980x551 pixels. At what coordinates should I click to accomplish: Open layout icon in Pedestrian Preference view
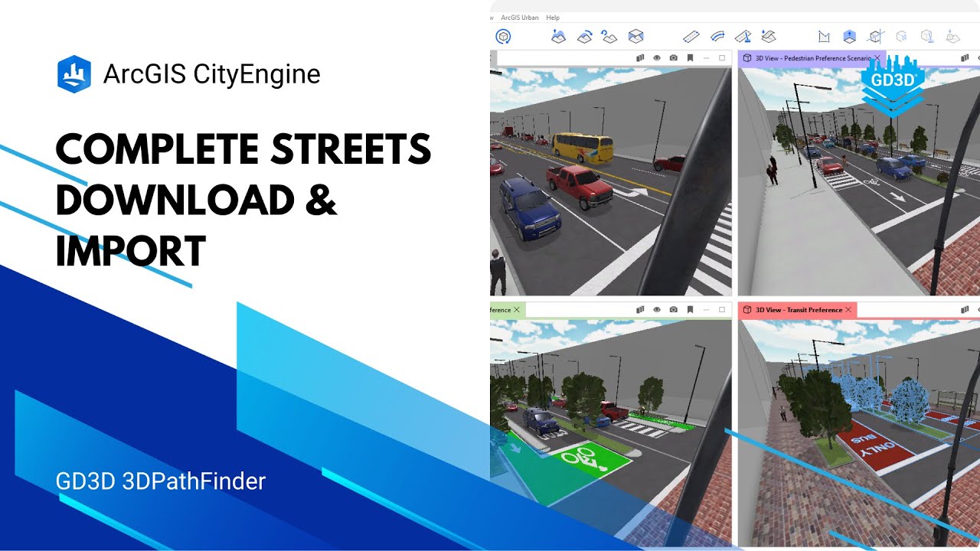966,57
